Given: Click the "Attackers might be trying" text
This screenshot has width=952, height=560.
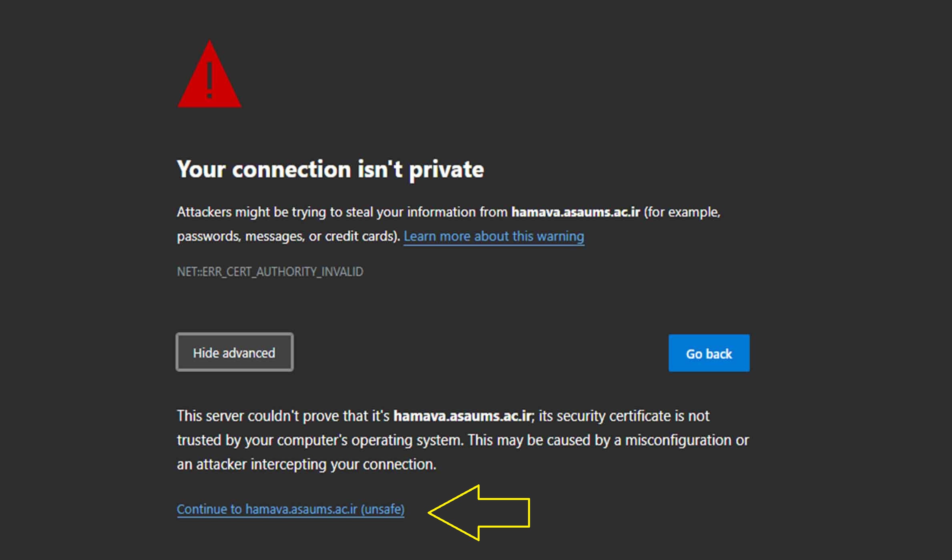Looking at the screenshot, I should tap(252, 212).
